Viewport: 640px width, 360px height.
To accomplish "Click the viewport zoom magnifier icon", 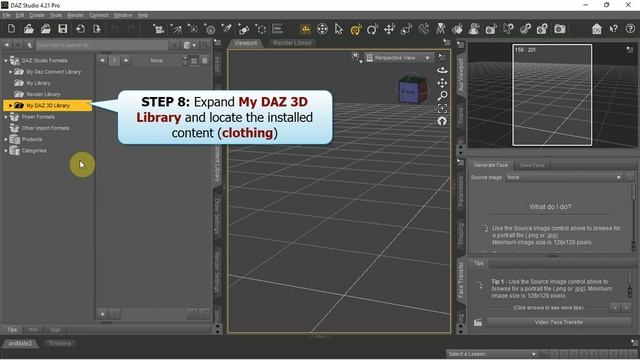I will pos(442,96).
